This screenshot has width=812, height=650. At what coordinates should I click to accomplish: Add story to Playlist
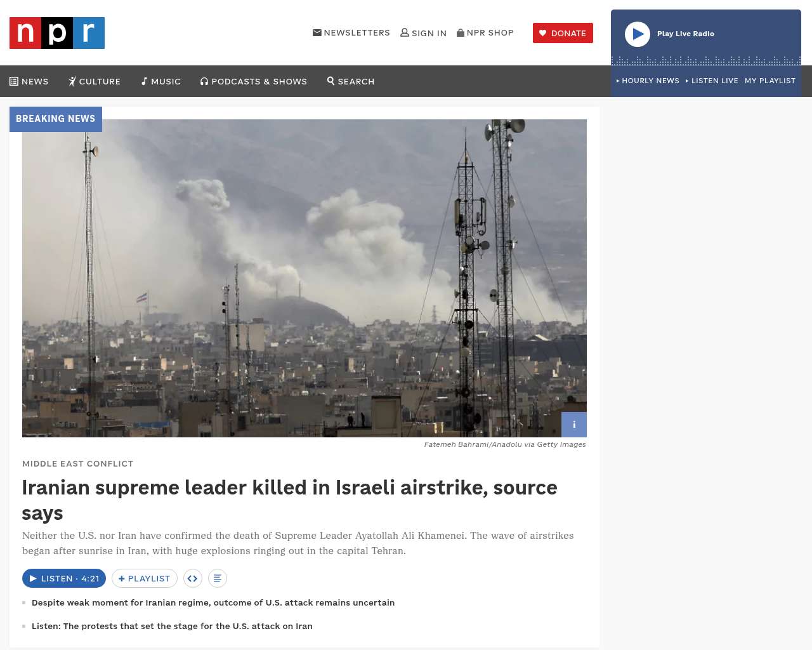point(145,578)
